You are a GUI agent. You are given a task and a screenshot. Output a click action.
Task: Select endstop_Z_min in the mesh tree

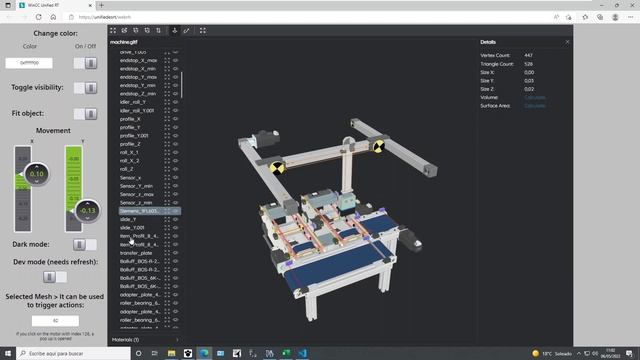pos(138,94)
